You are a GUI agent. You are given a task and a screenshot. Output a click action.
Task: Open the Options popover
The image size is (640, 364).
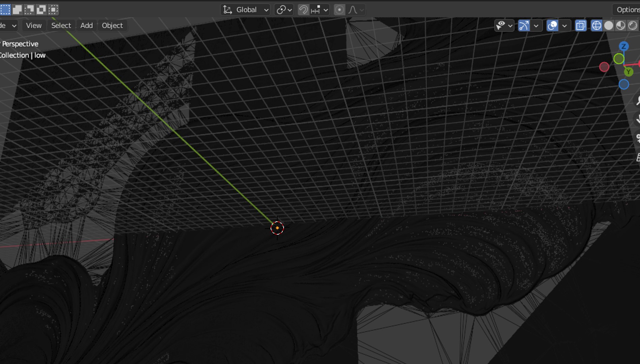point(627,10)
